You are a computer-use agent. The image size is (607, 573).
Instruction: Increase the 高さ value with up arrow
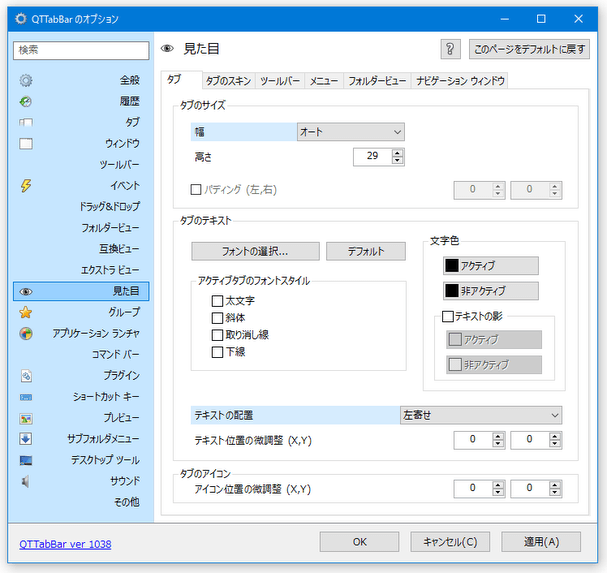coord(398,153)
